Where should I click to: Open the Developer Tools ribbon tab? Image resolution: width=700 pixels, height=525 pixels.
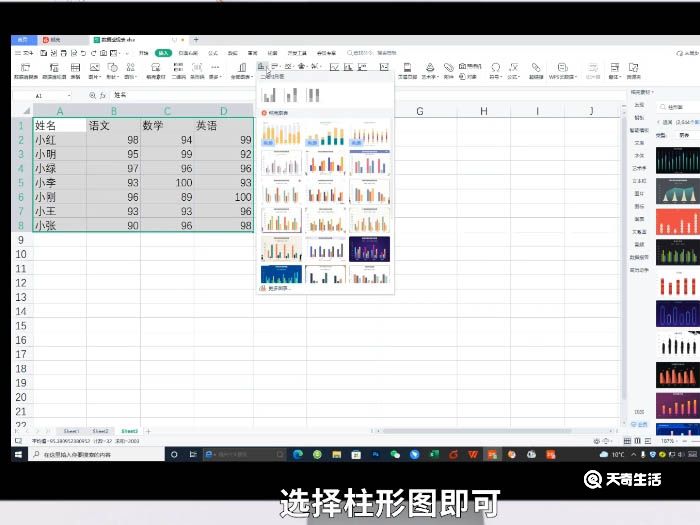coord(297,53)
